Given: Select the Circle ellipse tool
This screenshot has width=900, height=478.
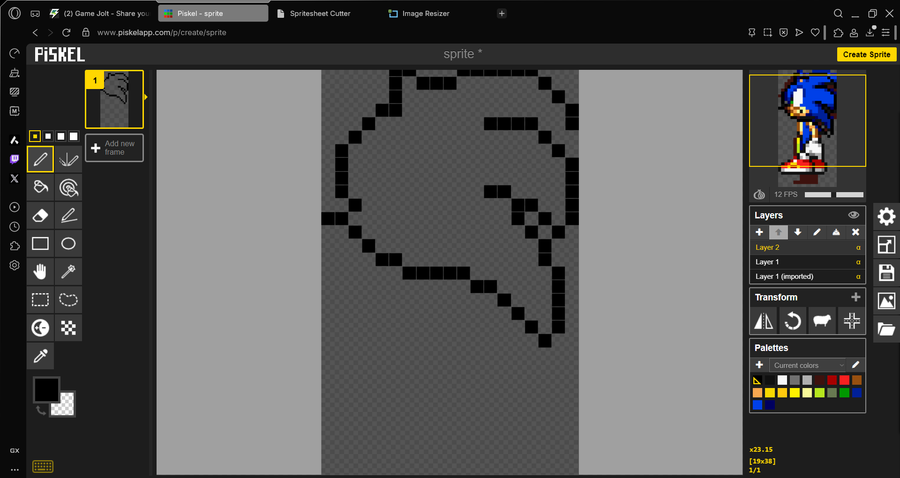Looking at the screenshot, I should 68,243.
